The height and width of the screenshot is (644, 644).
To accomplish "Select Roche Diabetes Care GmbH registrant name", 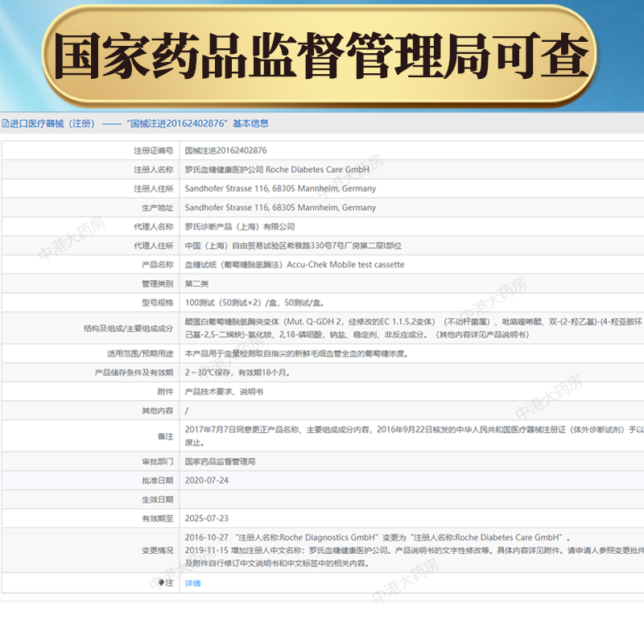I will [277, 169].
